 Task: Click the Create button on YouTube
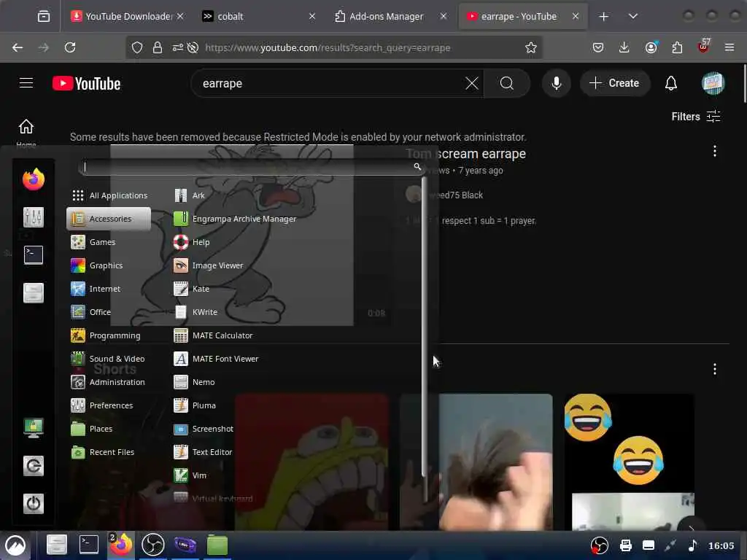615,83
